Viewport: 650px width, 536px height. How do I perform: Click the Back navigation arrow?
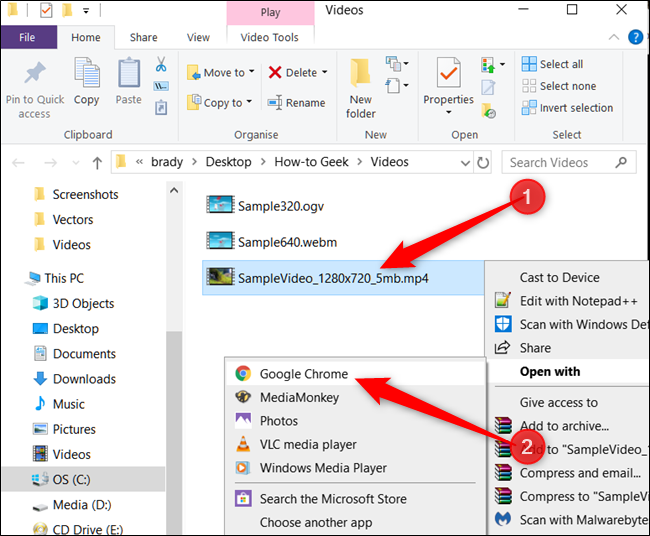pyautogui.click(x=18, y=162)
